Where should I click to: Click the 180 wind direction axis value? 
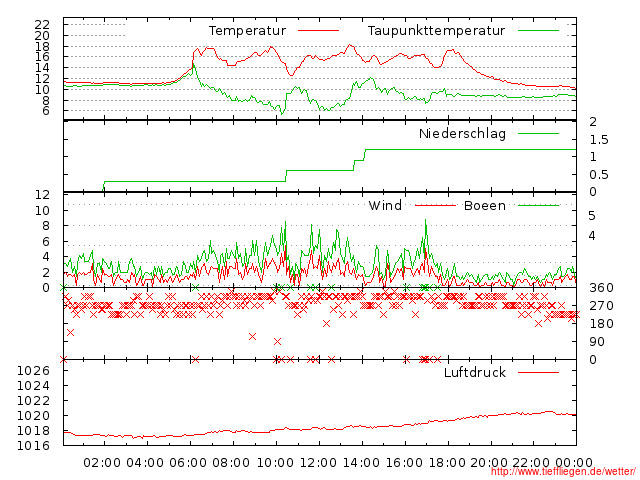[x=601, y=324]
